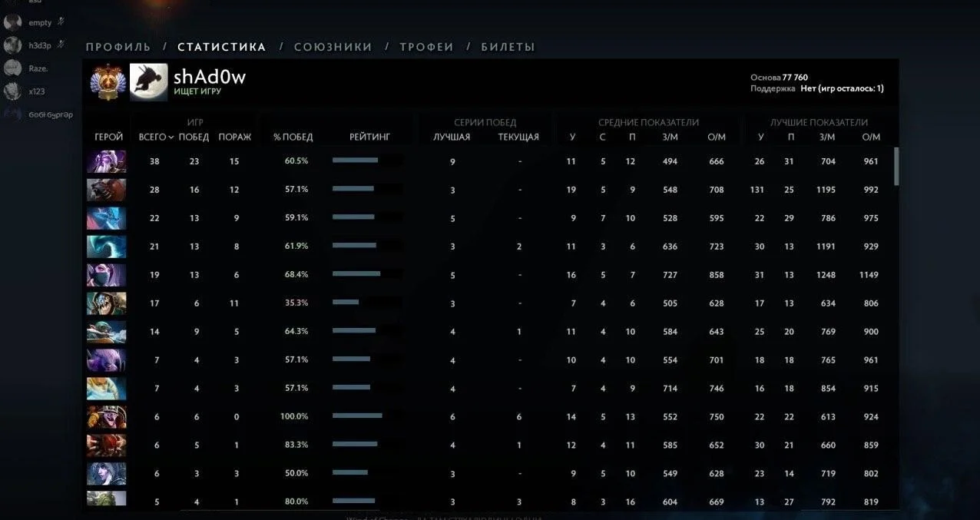Open the ПРОФИЛЬ tab
980x520 pixels.
pos(118,47)
